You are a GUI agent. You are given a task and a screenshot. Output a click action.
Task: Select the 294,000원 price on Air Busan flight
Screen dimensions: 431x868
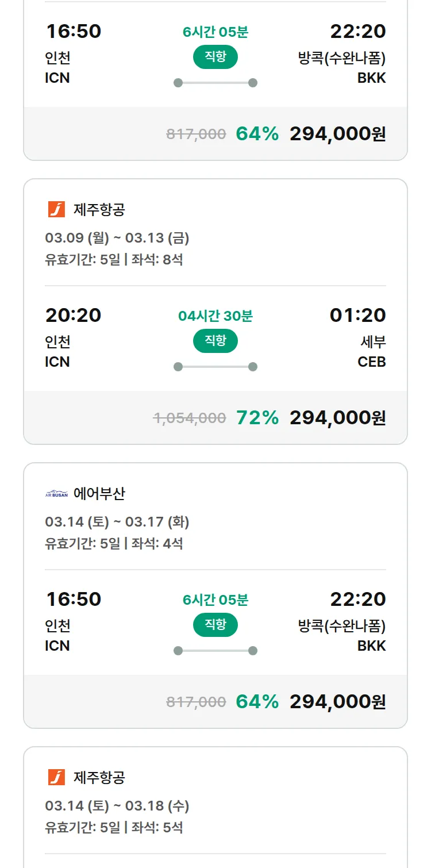(337, 702)
